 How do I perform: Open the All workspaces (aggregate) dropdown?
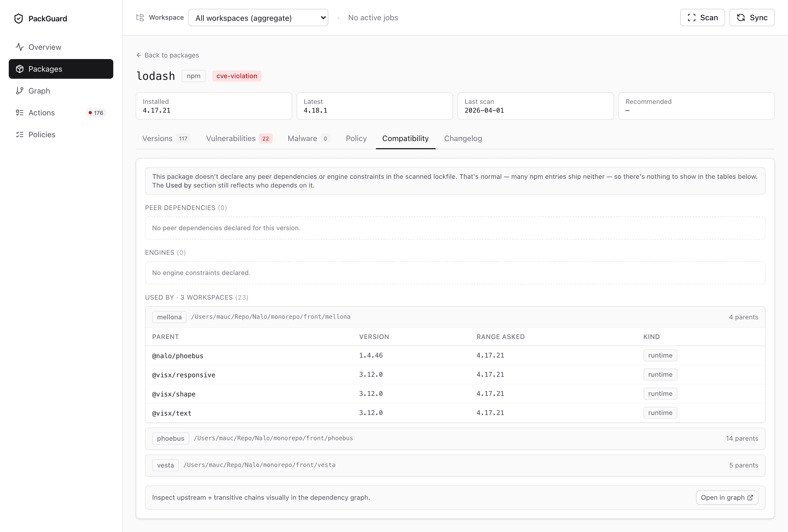click(258, 17)
